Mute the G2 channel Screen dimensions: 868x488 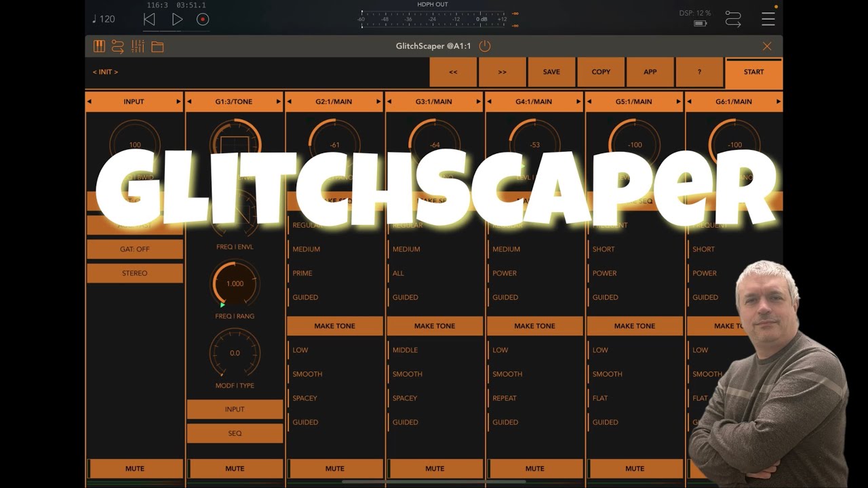point(335,468)
